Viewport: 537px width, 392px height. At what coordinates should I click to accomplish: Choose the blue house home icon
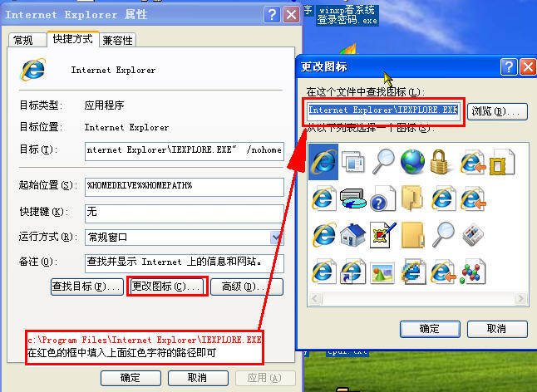[x=352, y=235]
